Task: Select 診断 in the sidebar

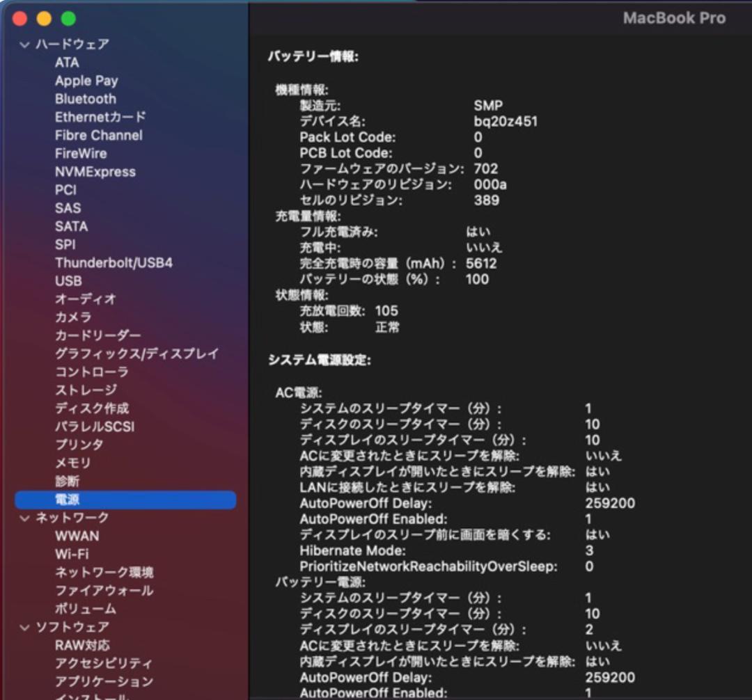Action: pos(68,481)
